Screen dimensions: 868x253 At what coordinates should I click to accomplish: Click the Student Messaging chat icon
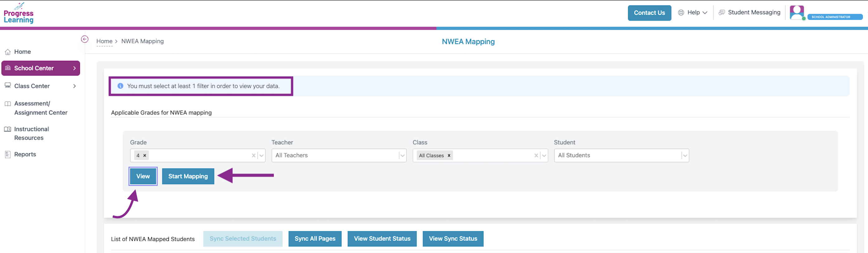pos(722,12)
